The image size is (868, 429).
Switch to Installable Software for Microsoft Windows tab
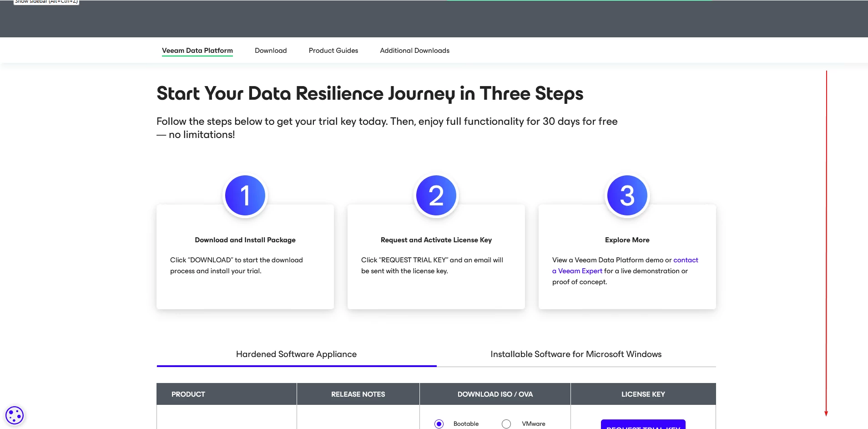pyautogui.click(x=576, y=354)
